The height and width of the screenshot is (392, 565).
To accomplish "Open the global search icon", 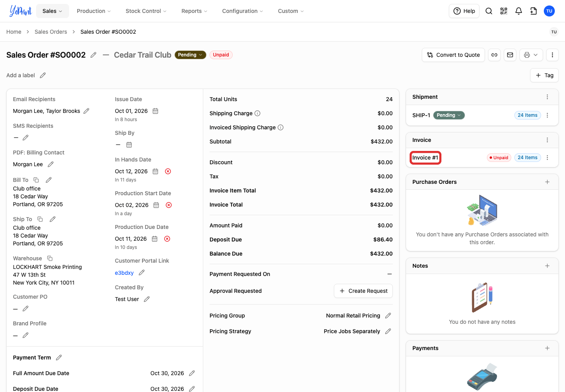I will tap(489, 11).
